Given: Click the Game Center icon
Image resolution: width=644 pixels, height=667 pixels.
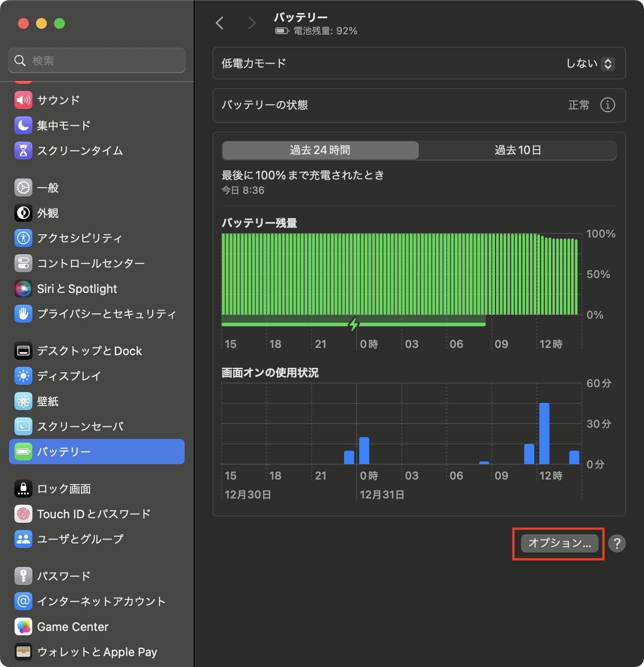Looking at the screenshot, I should coord(23,626).
